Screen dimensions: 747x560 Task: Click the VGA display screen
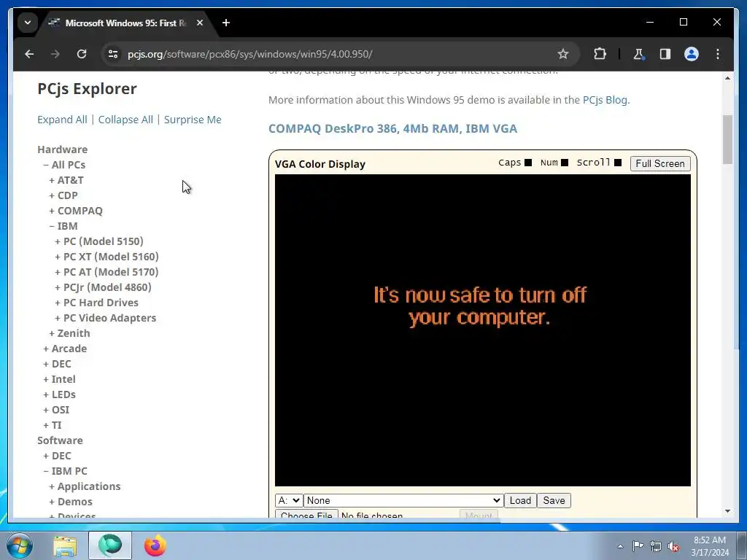483,330
